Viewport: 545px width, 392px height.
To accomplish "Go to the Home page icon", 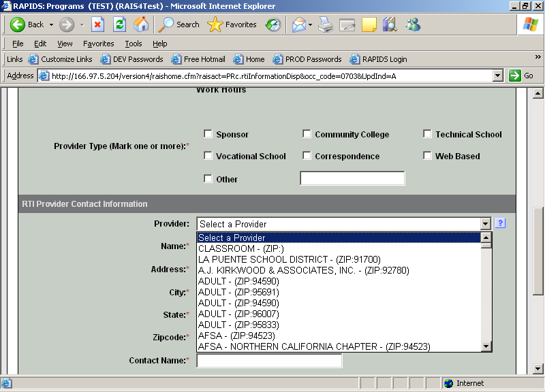I will [x=141, y=24].
